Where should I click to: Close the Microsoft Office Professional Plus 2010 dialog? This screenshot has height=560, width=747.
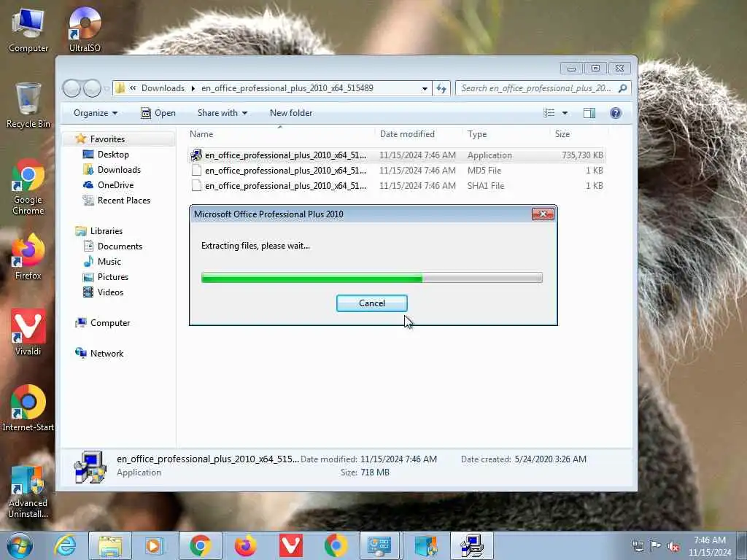[543, 214]
